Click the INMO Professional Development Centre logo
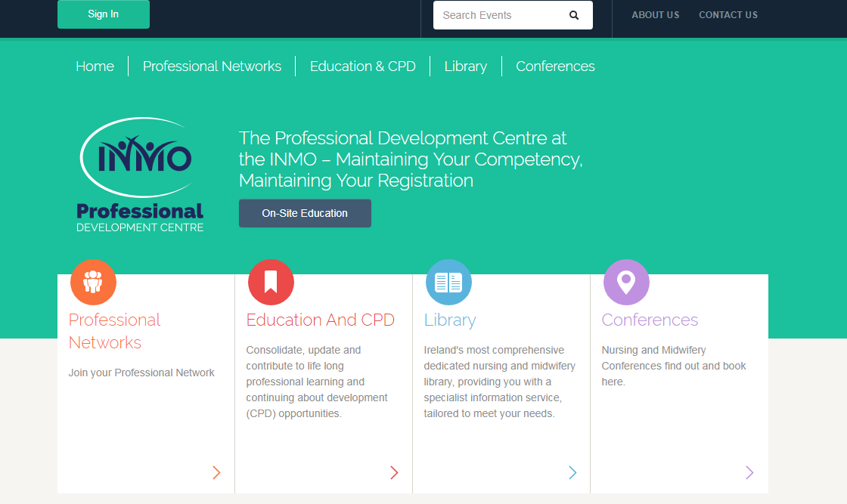This screenshot has height=504, width=847. click(141, 175)
